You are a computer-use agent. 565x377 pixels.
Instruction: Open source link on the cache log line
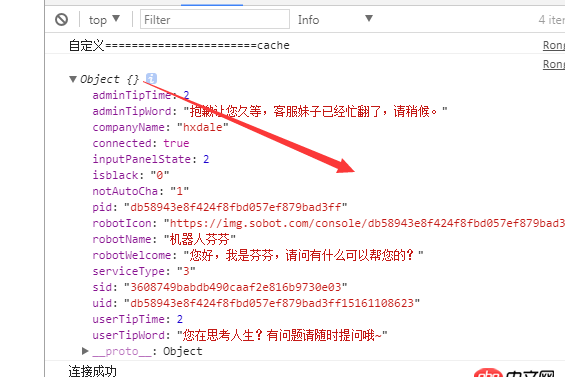click(554, 45)
